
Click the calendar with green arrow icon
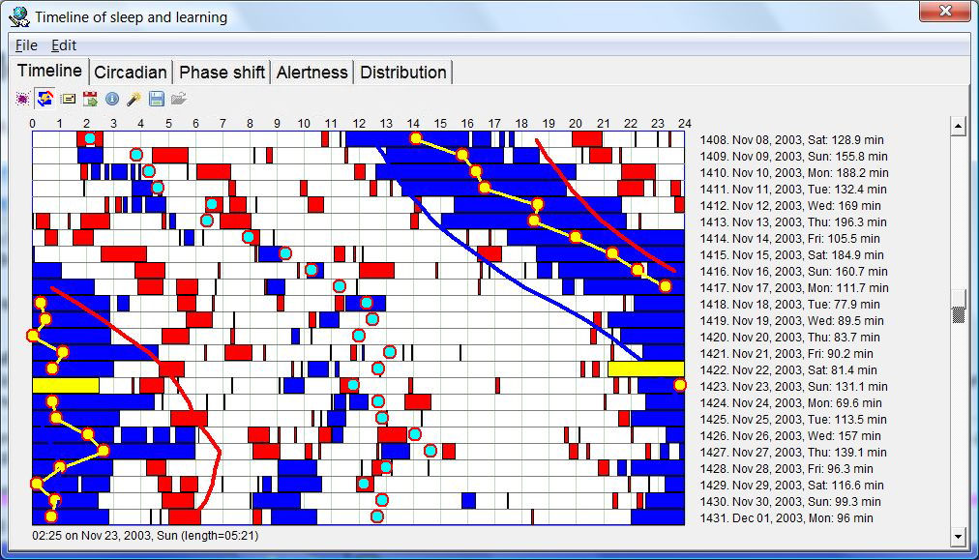90,99
